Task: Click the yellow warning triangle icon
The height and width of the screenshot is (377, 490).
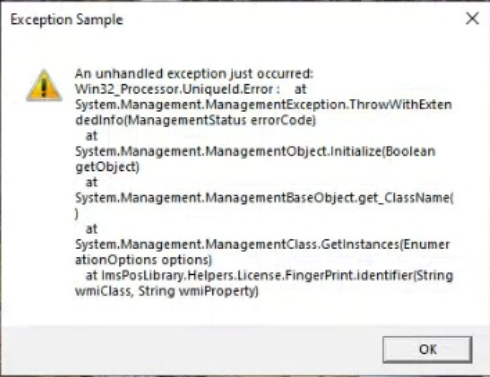Action: pyautogui.click(x=44, y=85)
